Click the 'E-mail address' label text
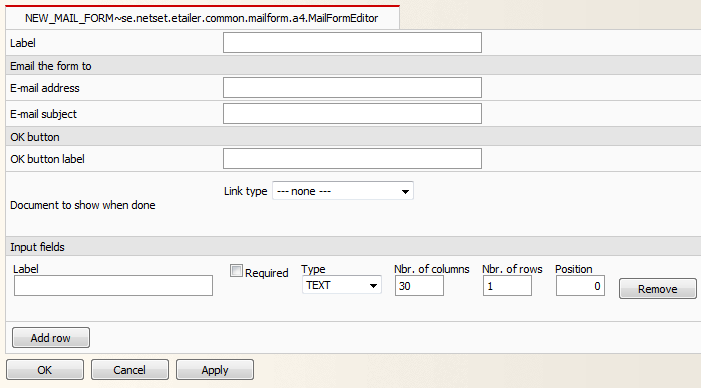This screenshot has width=701, height=388. (45, 88)
